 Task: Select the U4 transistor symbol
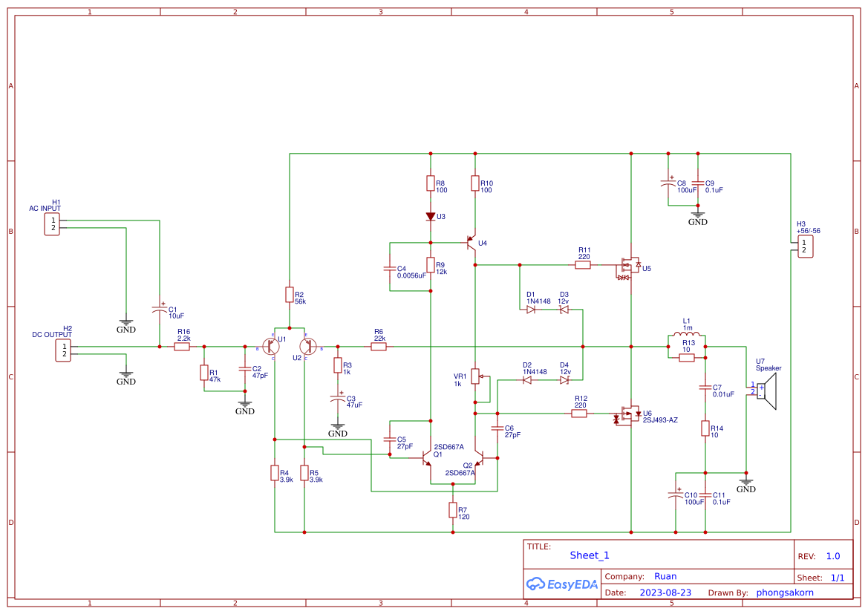471,242
